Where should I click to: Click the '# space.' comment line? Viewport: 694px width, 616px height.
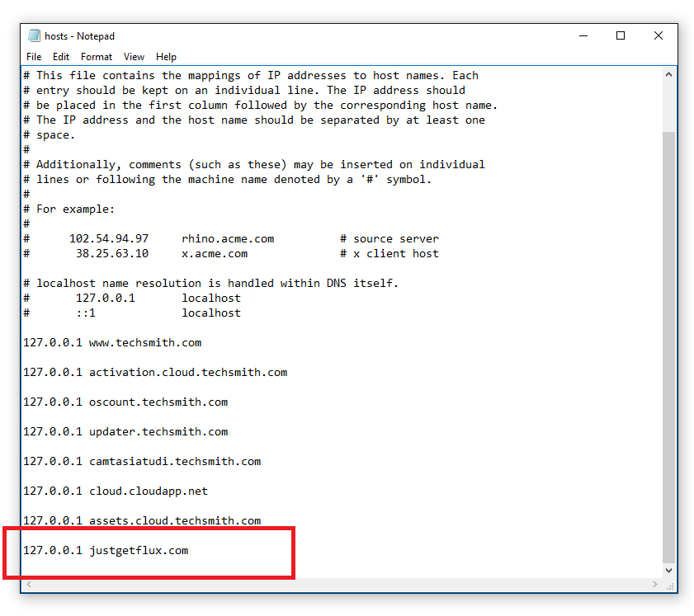50,135
